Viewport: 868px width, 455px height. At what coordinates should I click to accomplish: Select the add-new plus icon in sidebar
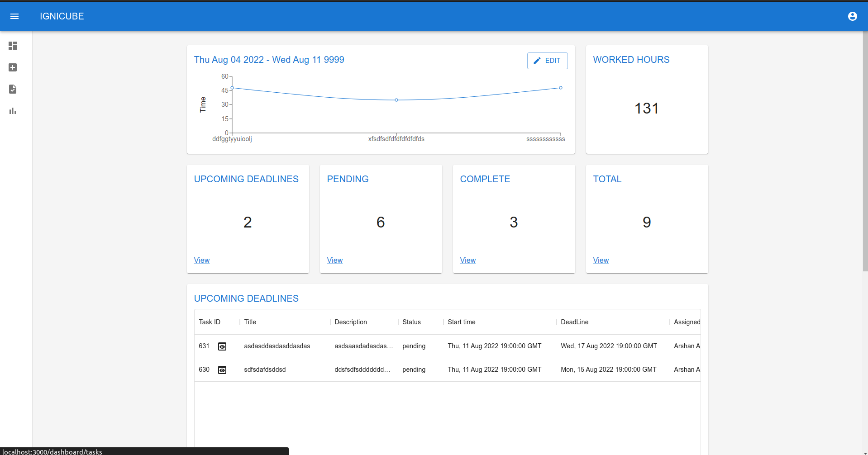[13, 67]
